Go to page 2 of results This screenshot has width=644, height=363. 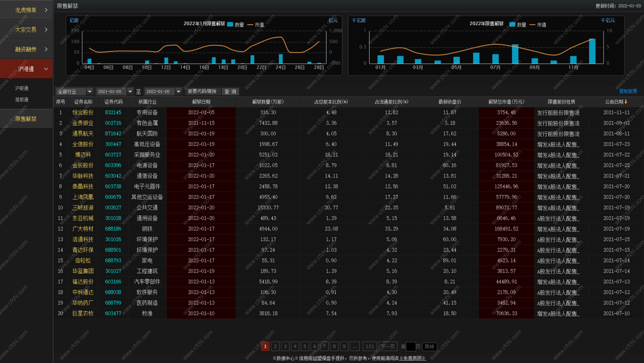pyautogui.click(x=275, y=346)
